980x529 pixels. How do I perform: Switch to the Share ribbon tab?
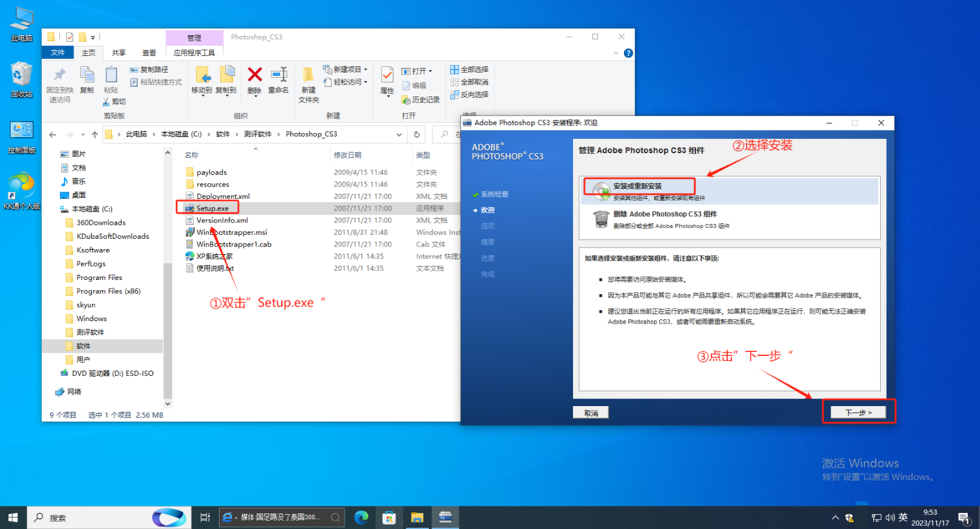click(x=118, y=53)
